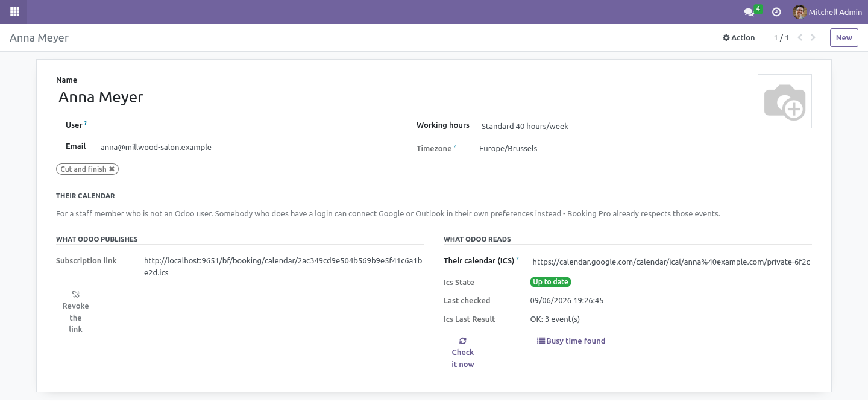Screen dimensions: 868x402
Task: Click the Ics State label
Action: [x=459, y=282]
